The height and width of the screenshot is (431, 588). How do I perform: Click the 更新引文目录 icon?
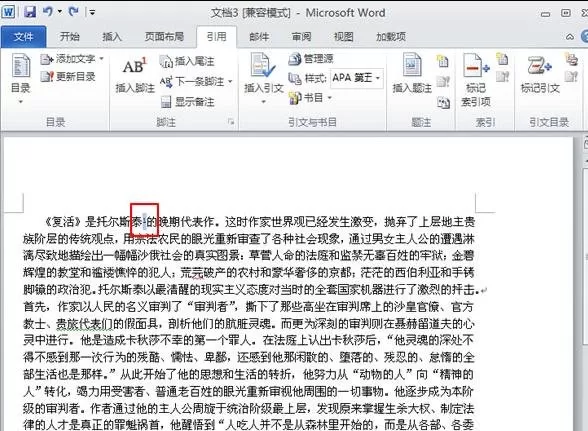pos(571,77)
